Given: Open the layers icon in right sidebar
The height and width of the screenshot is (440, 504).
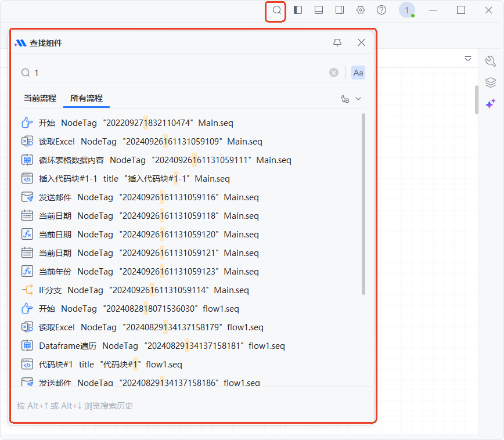Looking at the screenshot, I should click(490, 82).
